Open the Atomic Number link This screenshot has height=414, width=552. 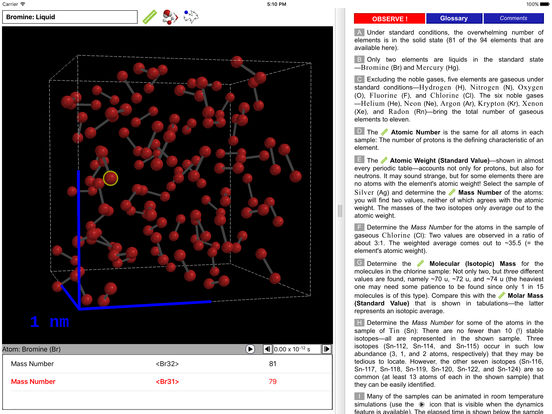point(415,132)
